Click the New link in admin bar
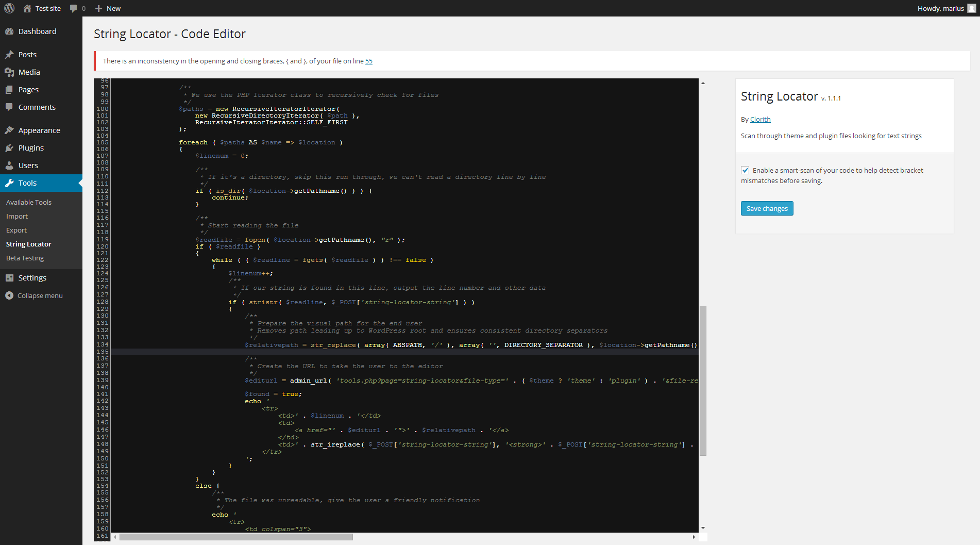Viewport: 980px width, 545px height. click(113, 8)
